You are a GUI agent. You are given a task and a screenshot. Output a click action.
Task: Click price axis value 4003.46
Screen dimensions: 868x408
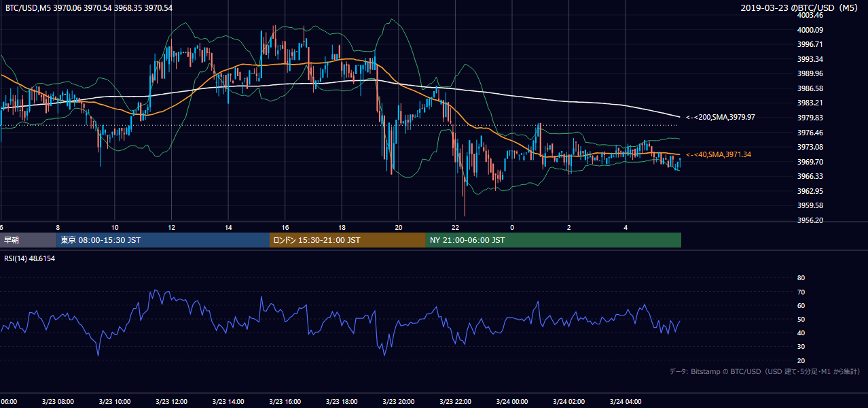coord(810,15)
